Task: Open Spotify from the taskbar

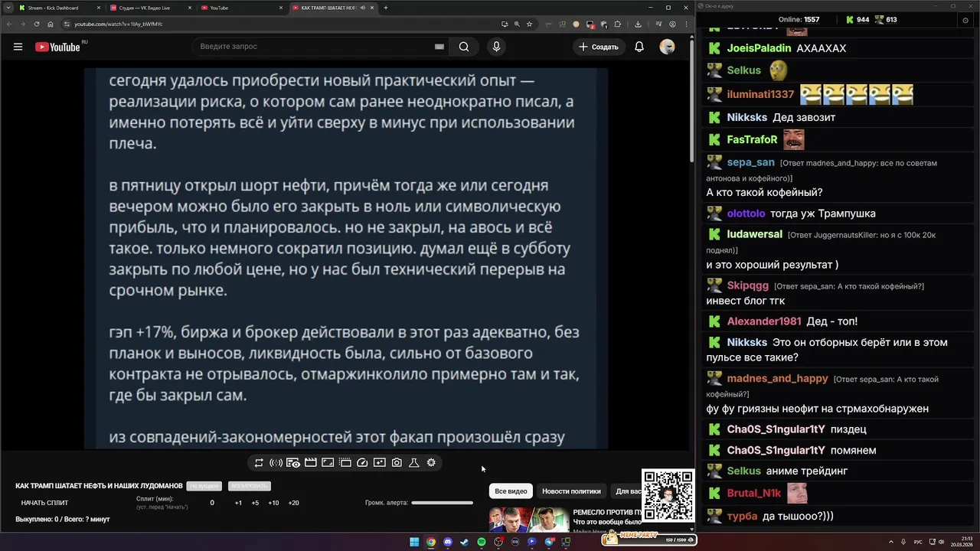Action: [482, 542]
